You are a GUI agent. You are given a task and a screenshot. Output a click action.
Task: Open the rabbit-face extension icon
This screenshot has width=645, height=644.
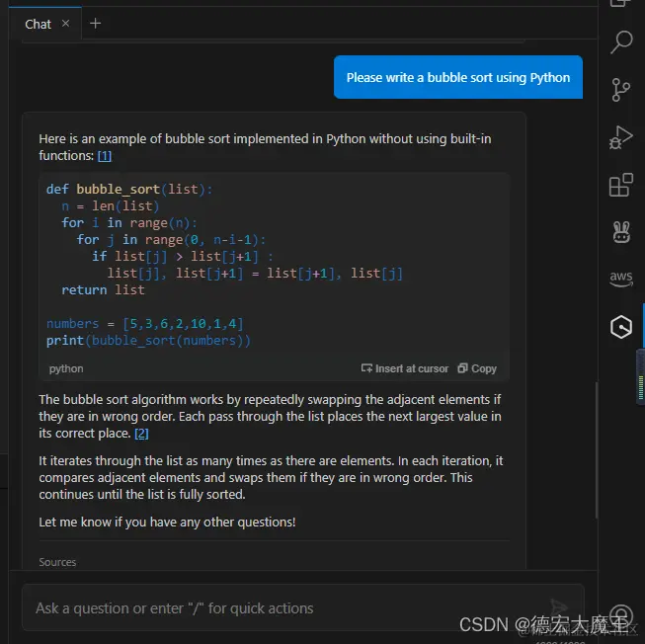click(x=621, y=232)
